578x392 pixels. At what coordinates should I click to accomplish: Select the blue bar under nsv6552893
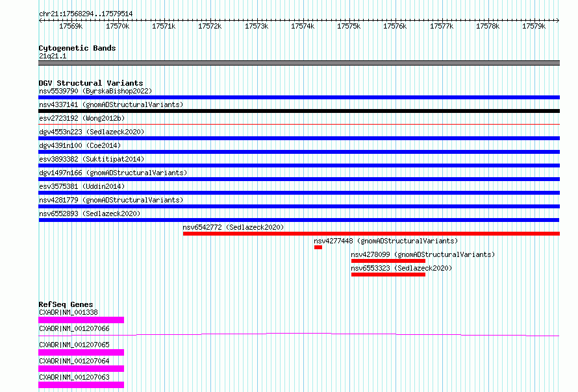[299, 220]
